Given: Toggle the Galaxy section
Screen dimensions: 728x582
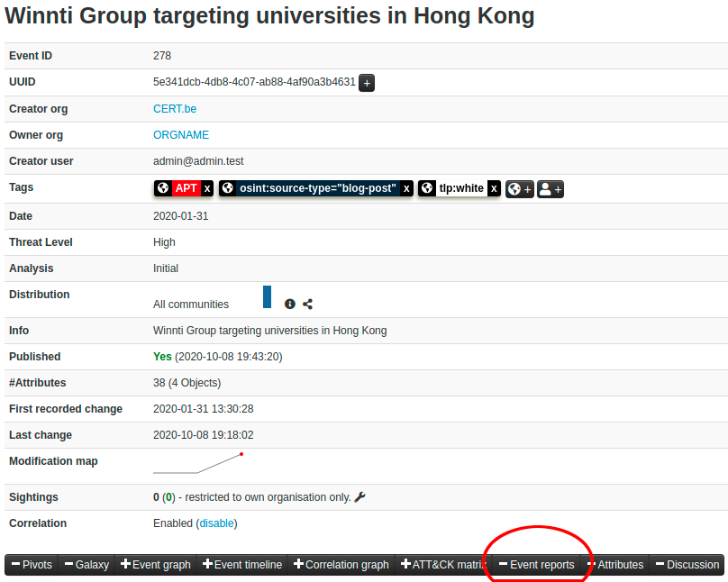Looking at the screenshot, I should coord(86,565).
